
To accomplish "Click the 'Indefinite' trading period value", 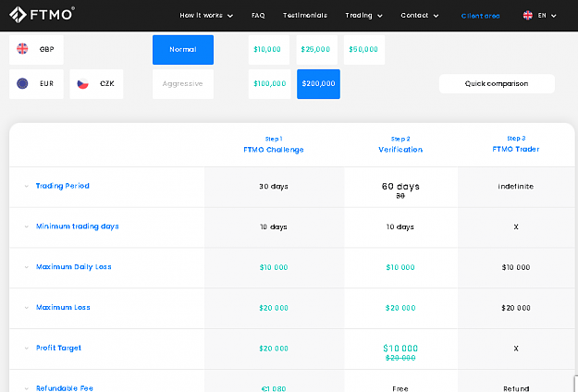I will [x=516, y=187].
